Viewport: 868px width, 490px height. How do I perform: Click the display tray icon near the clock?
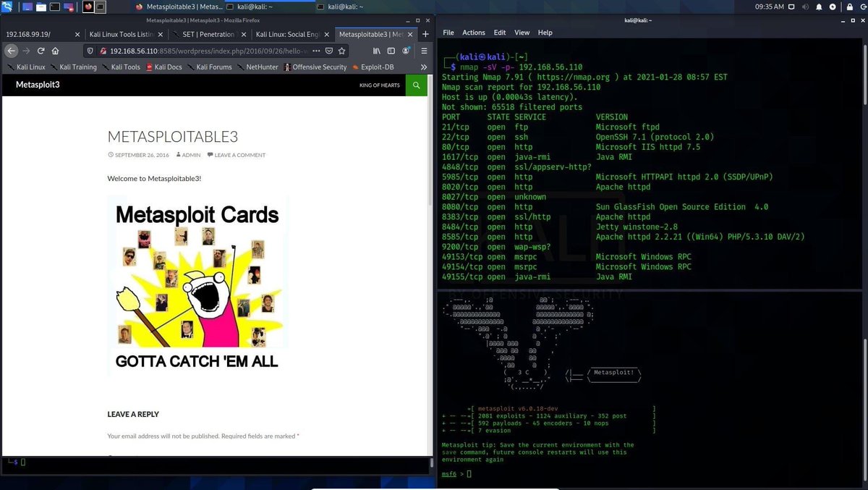pos(791,7)
